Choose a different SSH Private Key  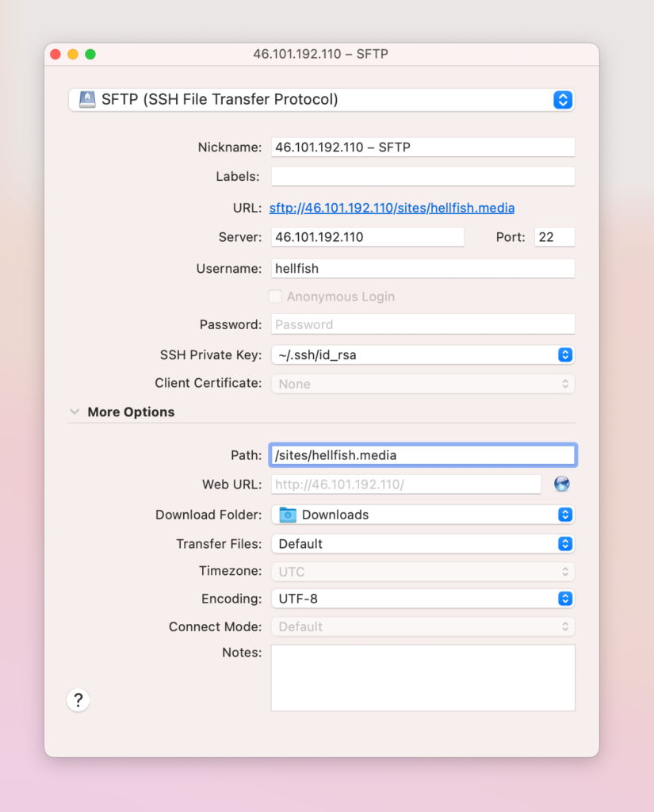pos(564,354)
